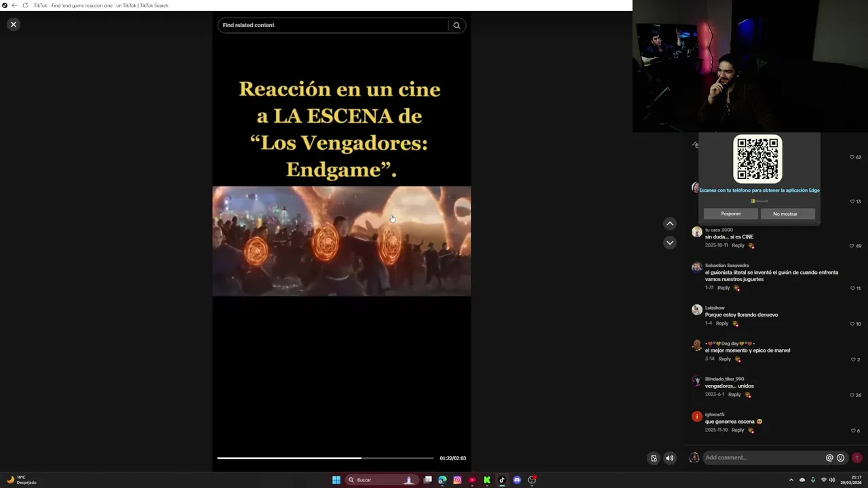
Task: Like the partially hidden comment with 62 likes
Action: [x=852, y=157]
